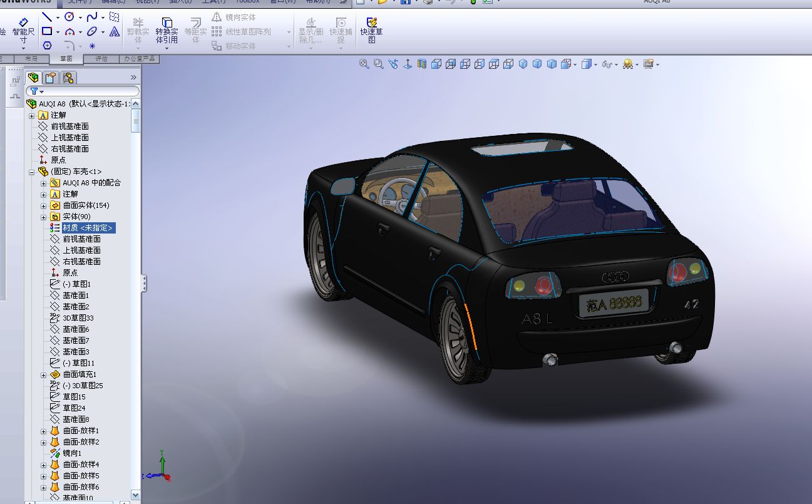This screenshot has height=504, width=812.
Task: Expand the 曲面实体(154) folder
Action: pos(44,205)
